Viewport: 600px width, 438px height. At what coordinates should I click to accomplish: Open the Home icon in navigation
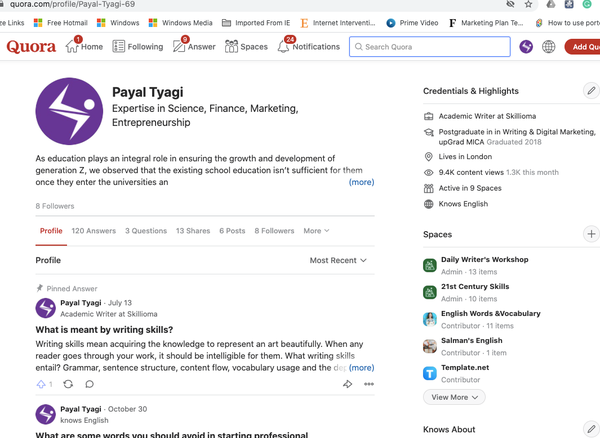point(72,46)
